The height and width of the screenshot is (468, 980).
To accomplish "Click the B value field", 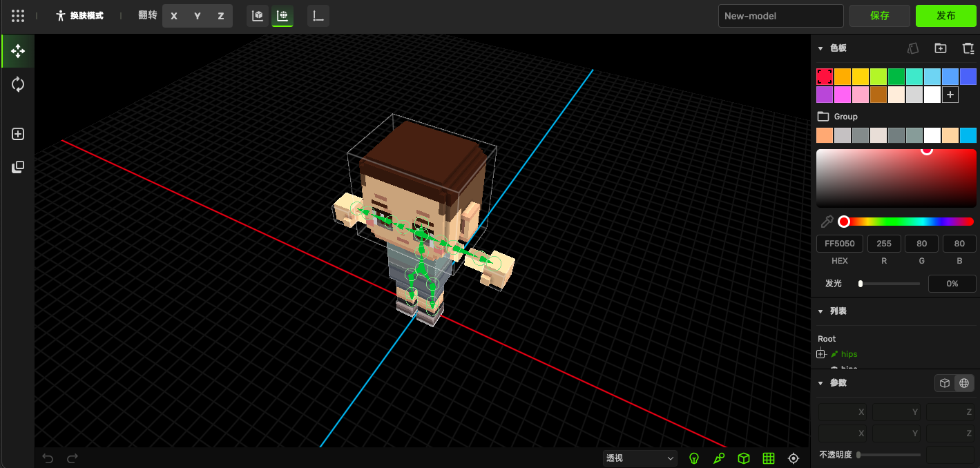I will point(959,244).
